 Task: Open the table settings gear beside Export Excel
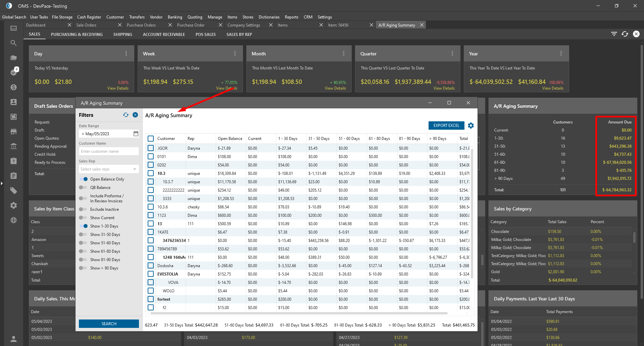471,126
